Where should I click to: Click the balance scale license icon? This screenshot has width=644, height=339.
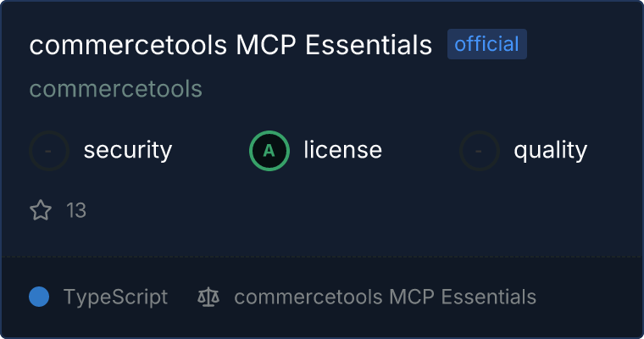(208, 297)
